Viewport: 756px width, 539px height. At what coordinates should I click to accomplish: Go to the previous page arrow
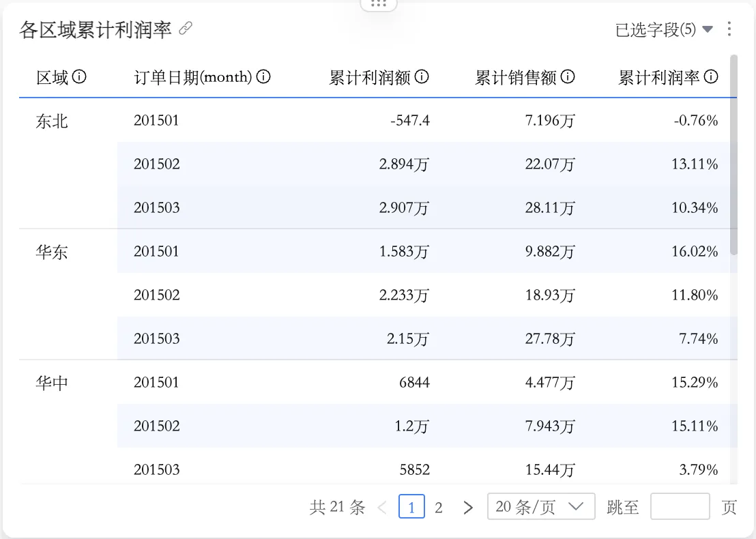coord(382,507)
